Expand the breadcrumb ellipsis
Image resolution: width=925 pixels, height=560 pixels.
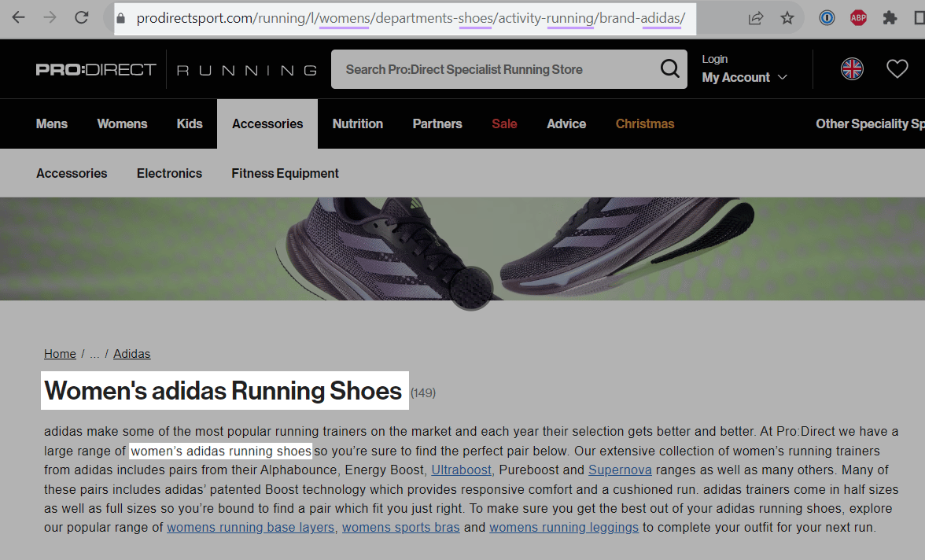pyautogui.click(x=94, y=354)
